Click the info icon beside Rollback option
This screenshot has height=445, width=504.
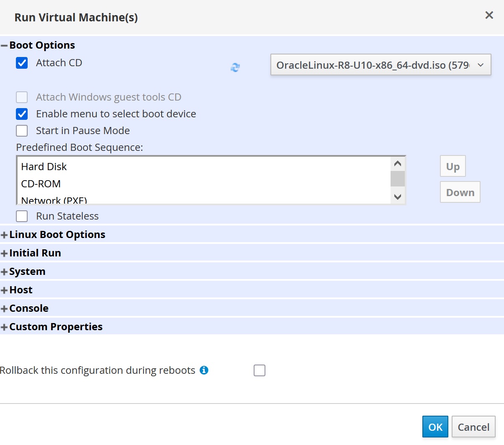point(204,370)
